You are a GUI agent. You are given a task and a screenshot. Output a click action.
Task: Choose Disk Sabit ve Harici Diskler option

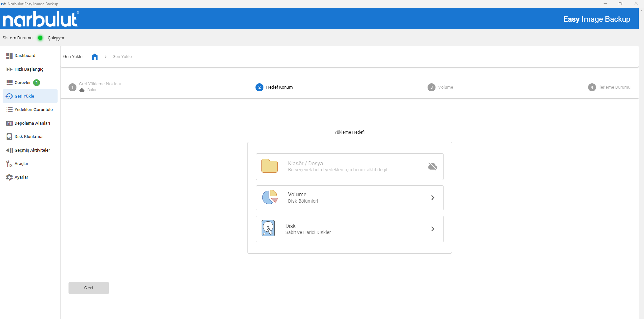pyautogui.click(x=349, y=229)
